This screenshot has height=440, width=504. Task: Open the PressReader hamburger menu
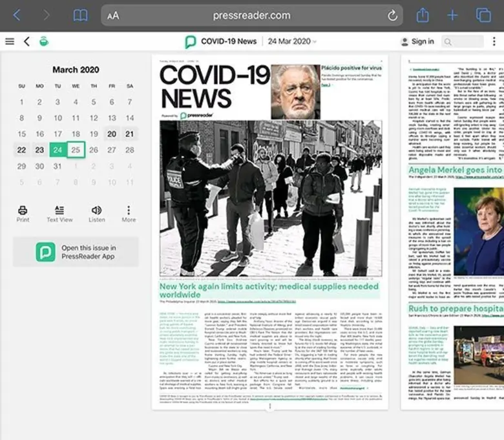pos(10,41)
